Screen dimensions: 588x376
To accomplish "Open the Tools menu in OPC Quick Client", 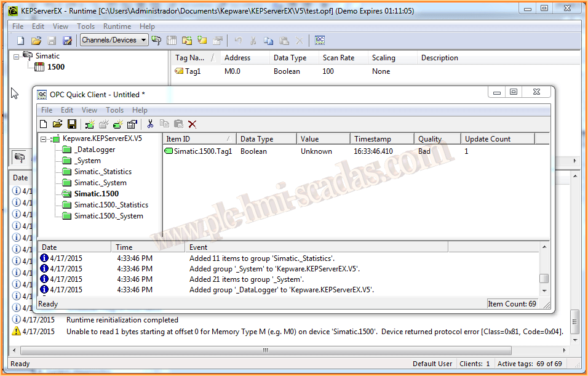I will (x=114, y=110).
